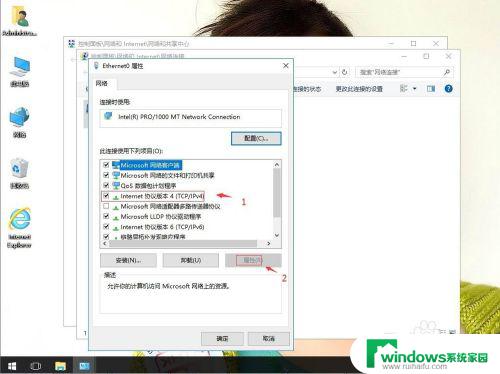Toggle the Internet Protocol Version 6 checkbox
The width and height of the screenshot is (500, 374).
tap(106, 227)
